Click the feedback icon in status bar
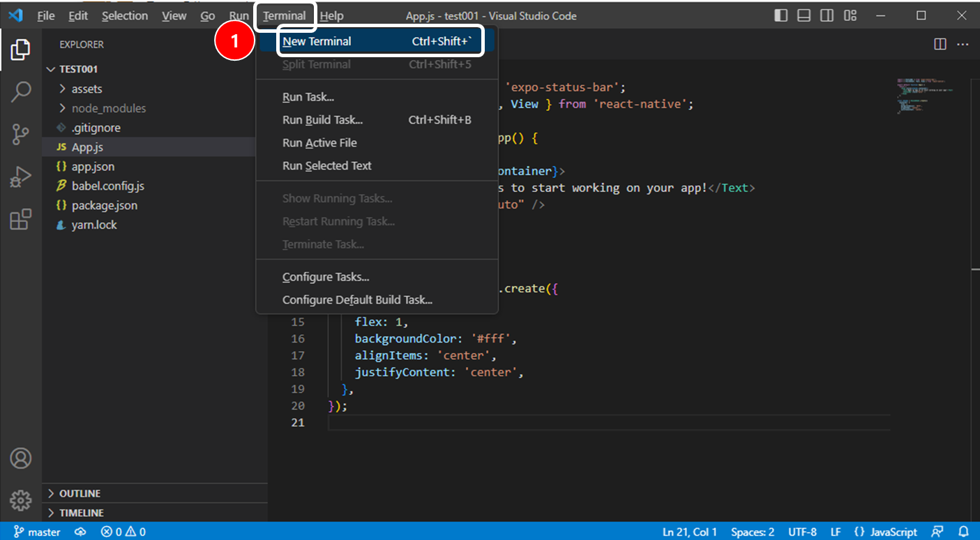Image resolution: width=980 pixels, height=540 pixels. tap(938, 532)
